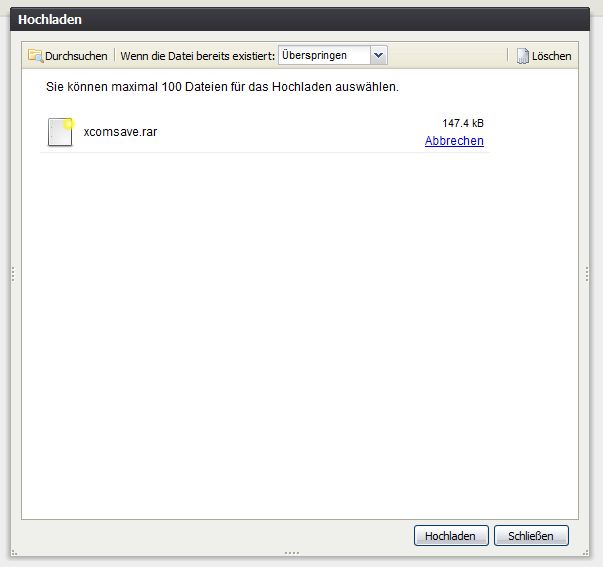Image resolution: width=603 pixels, height=567 pixels.
Task: Click the yellow status dot on file icon
Action: 70,123
